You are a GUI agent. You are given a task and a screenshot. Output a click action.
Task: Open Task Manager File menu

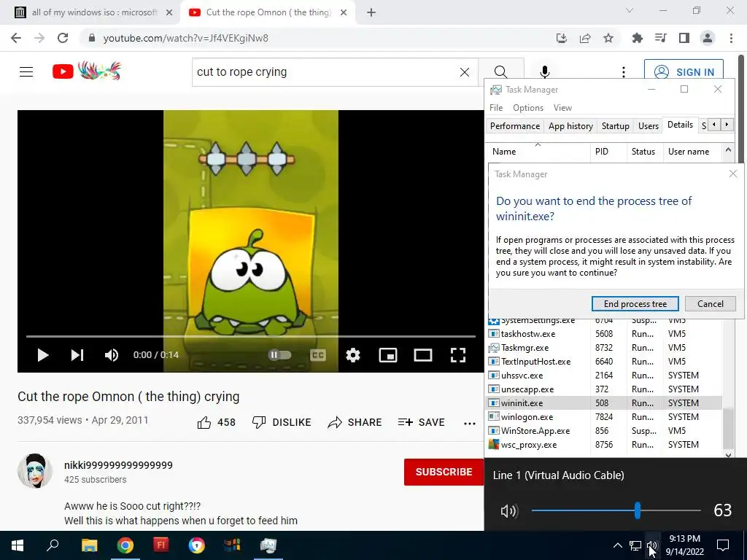click(x=496, y=108)
